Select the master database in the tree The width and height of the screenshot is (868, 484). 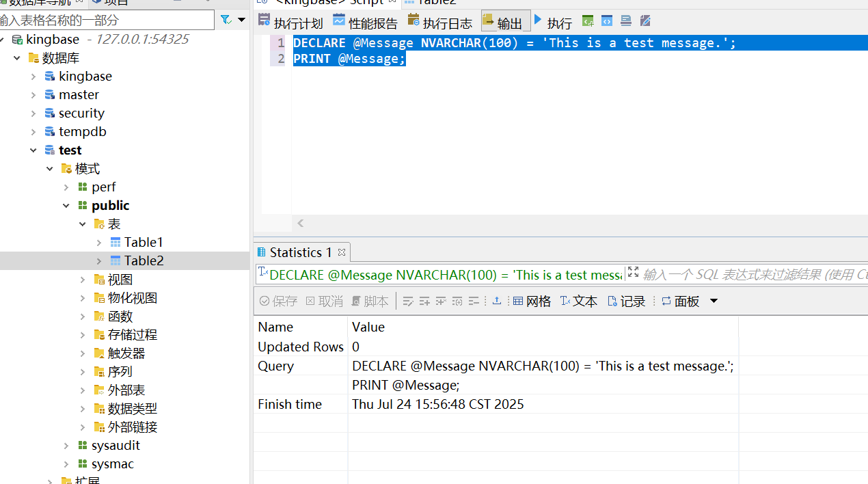(x=79, y=95)
